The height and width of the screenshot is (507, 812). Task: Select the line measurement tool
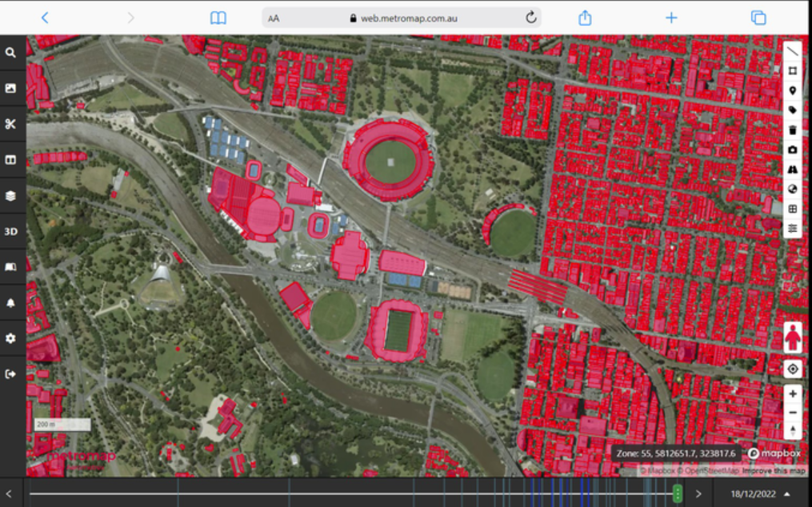[x=792, y=50]
